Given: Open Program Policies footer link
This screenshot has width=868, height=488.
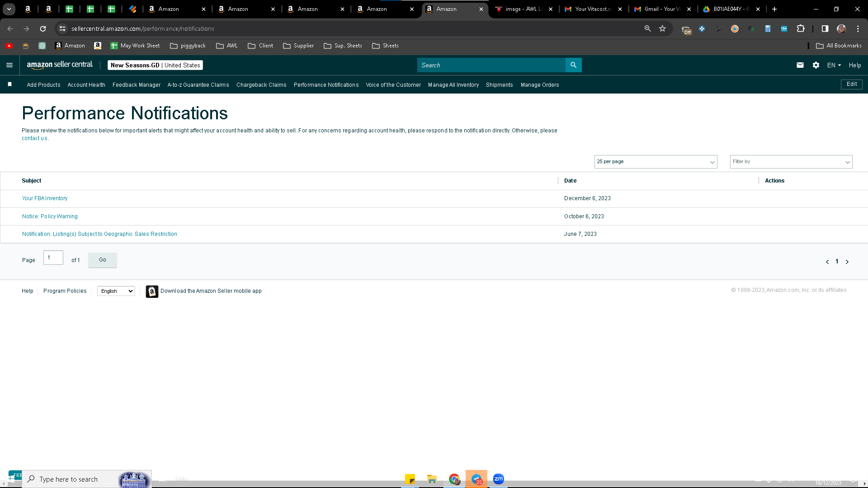Looking at the screenshot, I should [x=65, y=291].
